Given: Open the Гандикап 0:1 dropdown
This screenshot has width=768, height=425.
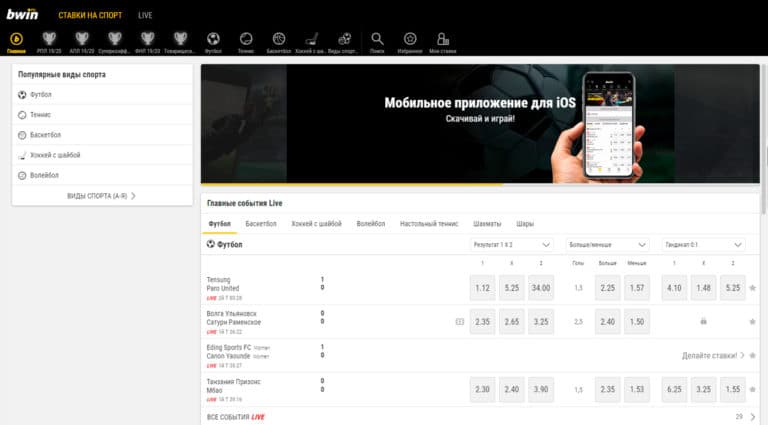Looking at the screenshot, I should click(x=703, y=244).
